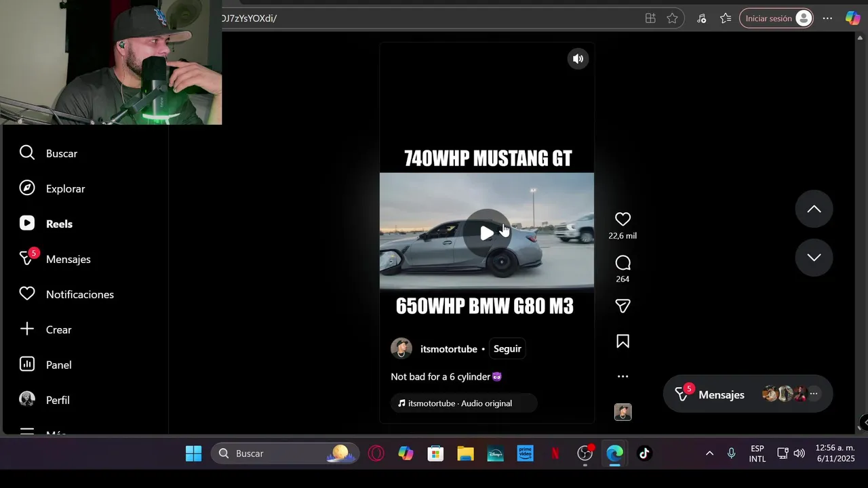Open Notificaciones heart icon in sidebar
Viewport: 868px width, 488px height.
(27, 294)
